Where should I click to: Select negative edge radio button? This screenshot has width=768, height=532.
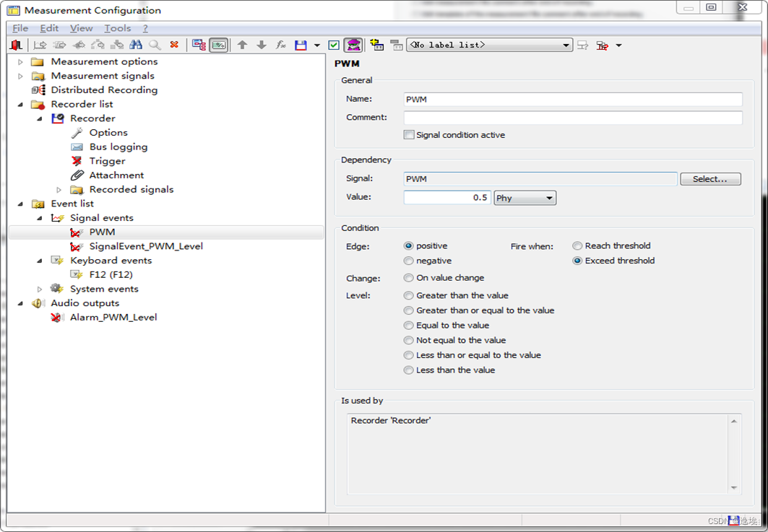(x=408, y=261)
